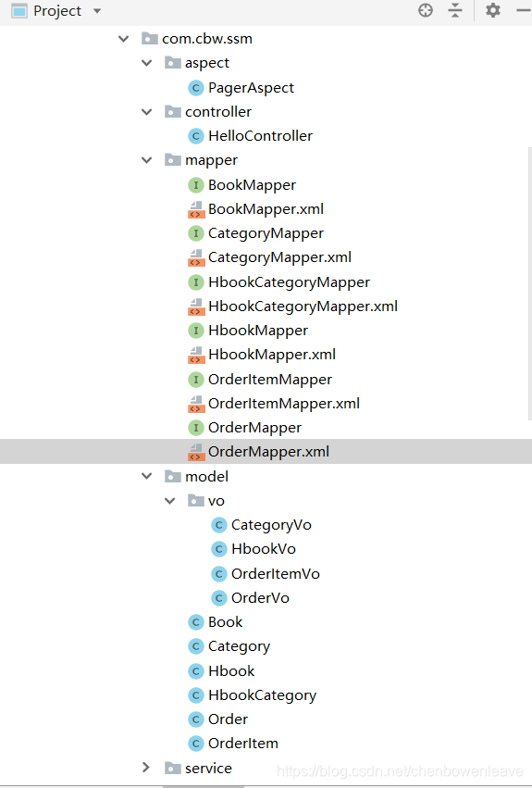The height and width of the screenshot is (788, 532).
Task: Select the CategoryVo class name
Action: (x=271, y=525)
